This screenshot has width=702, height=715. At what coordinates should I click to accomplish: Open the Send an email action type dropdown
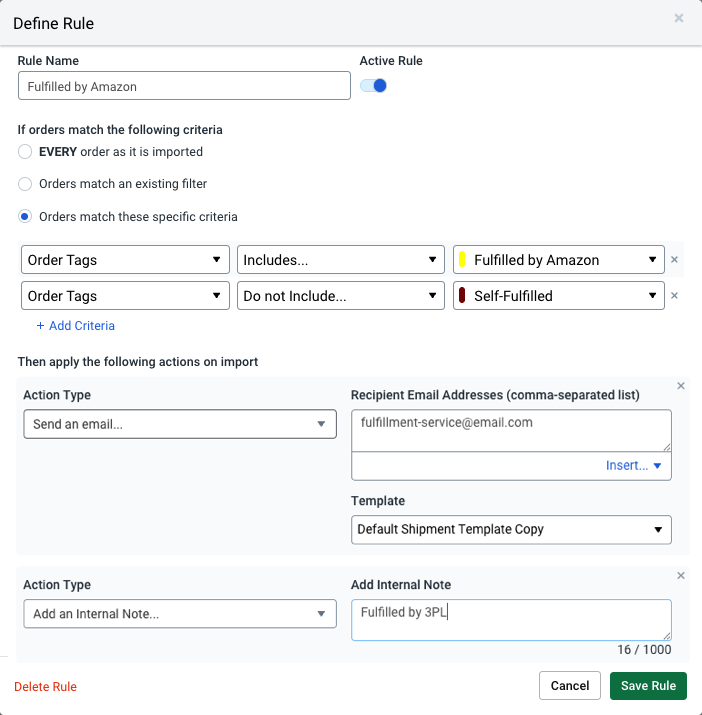pyautogui.click(x=180, y=424)
